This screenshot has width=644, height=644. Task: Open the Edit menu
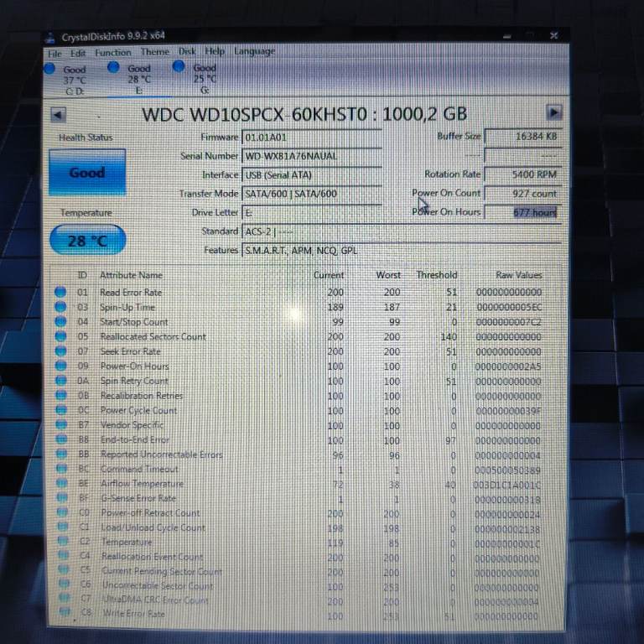coord(78,53)
